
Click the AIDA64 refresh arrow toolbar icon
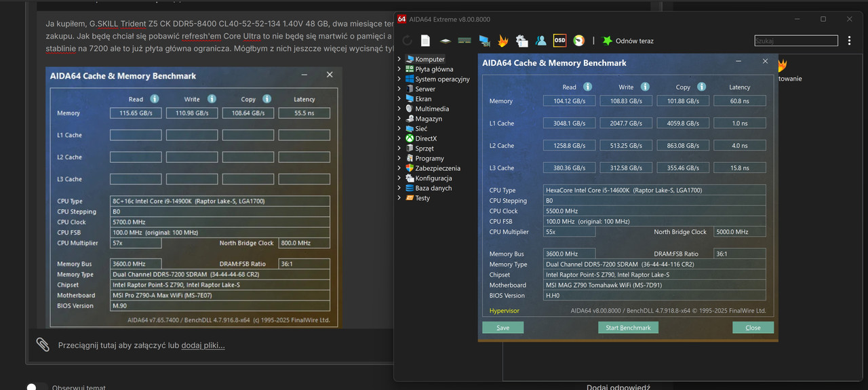pos(407,41)
